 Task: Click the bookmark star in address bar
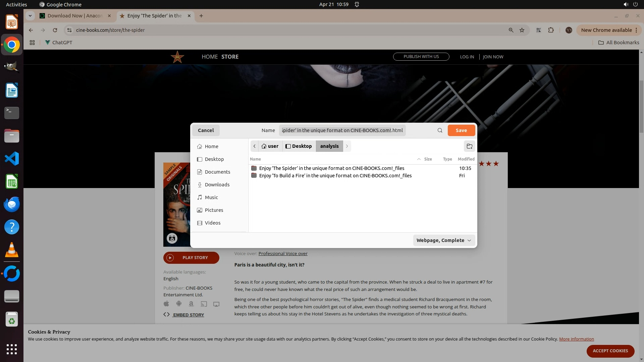(522, 30)
